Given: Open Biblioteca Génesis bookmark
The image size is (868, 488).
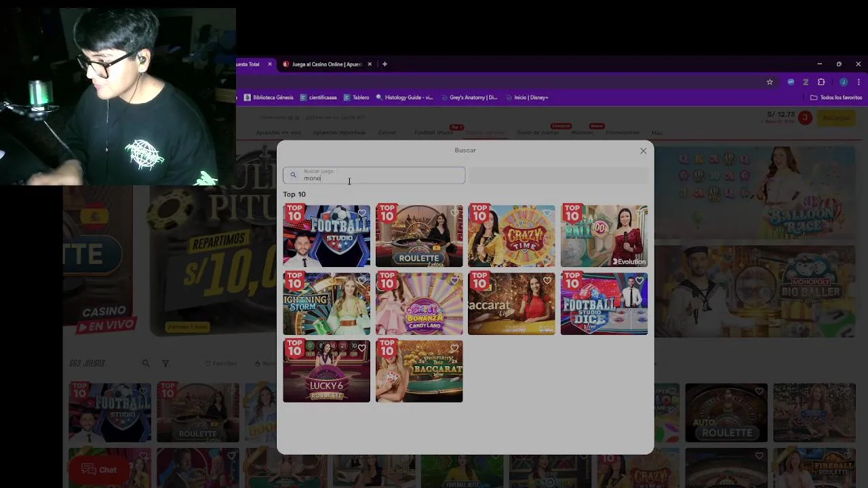Looking at the screenshot, I should [269, 98].
